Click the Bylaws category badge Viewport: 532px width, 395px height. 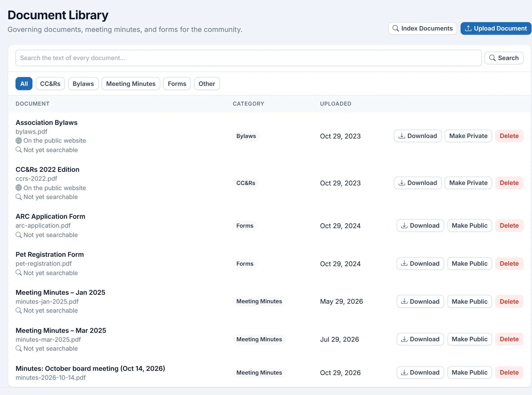pyautogui.click(x=246, y=136)
